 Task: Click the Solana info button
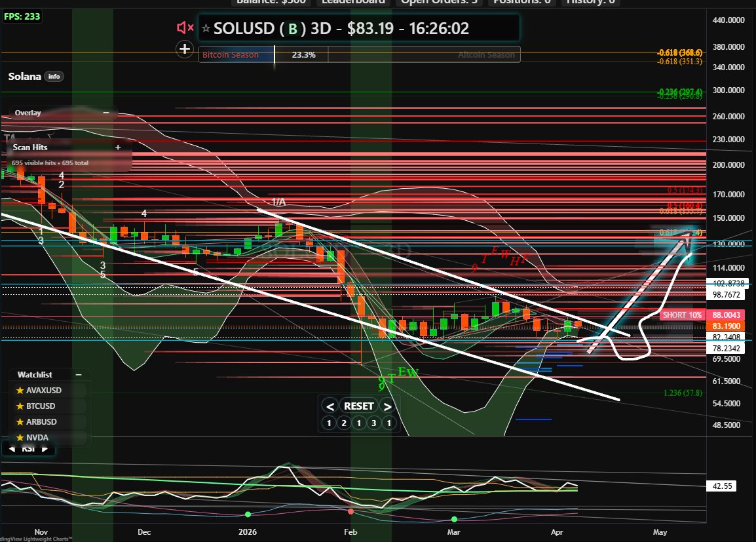click(54, 77)
